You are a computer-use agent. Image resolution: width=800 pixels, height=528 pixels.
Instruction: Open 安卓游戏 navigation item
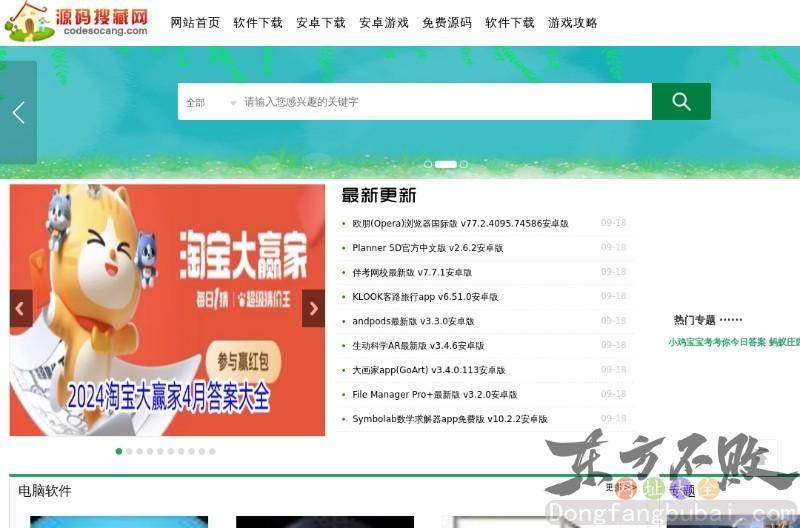tap(384, 23)
